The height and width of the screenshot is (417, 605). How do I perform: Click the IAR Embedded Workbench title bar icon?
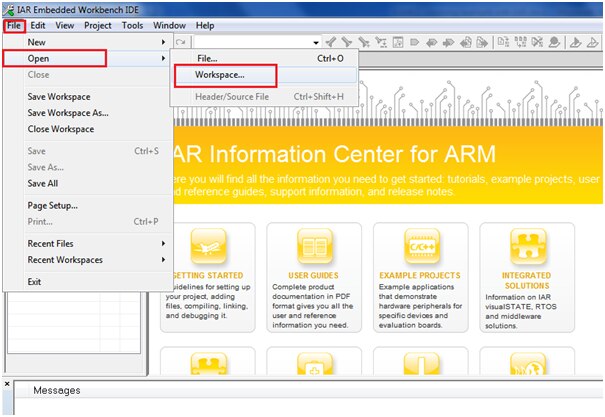tap(9, 8)
